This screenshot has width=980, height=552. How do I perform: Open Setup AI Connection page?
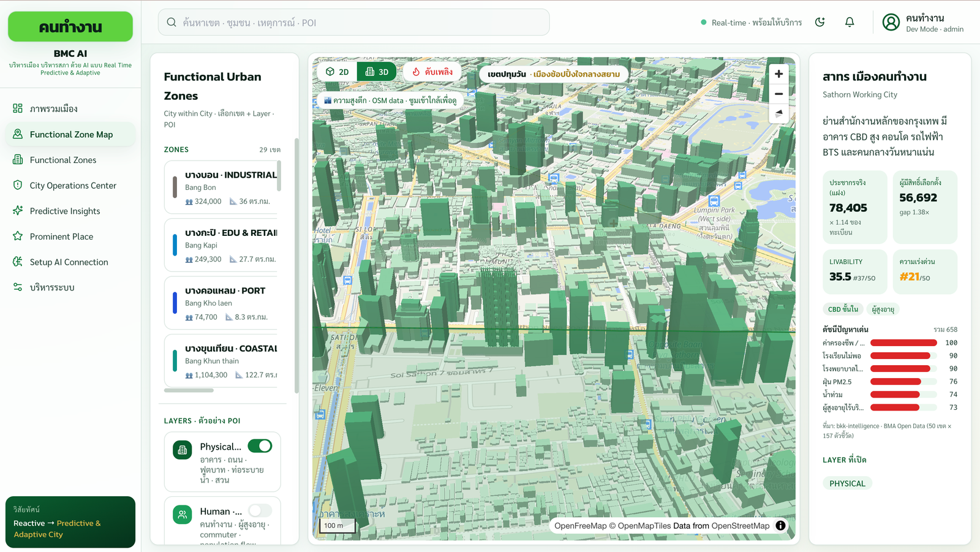70,262
